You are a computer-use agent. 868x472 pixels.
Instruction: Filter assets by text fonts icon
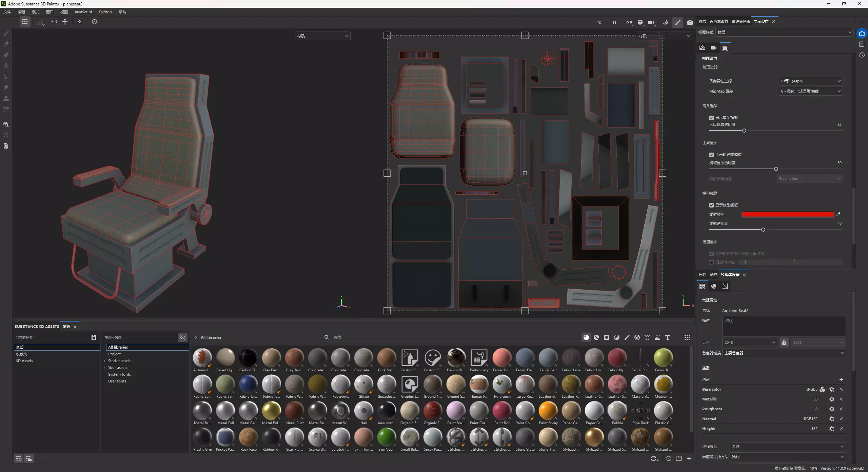(667, 337)
